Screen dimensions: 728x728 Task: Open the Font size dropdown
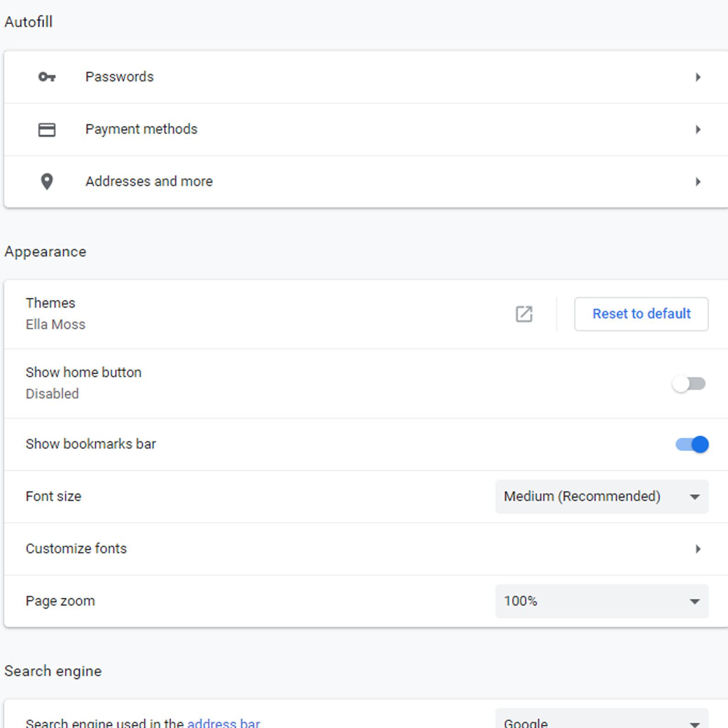point(602,497)
